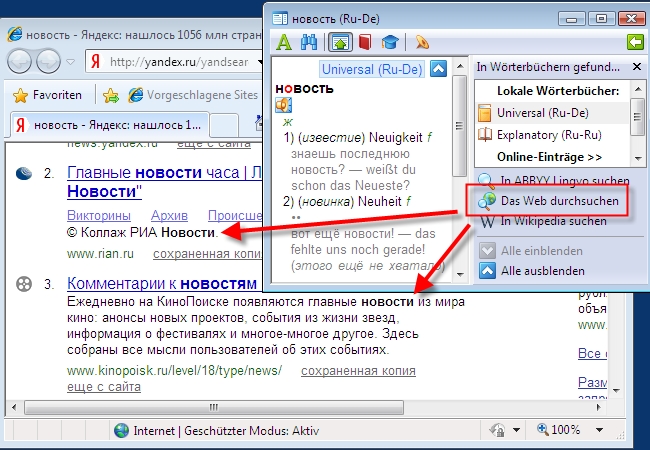The width and height of the screenshot is (650, 450).
Task: Open Favoriten in Internet Explorer
Action: [x=47, y=95]
